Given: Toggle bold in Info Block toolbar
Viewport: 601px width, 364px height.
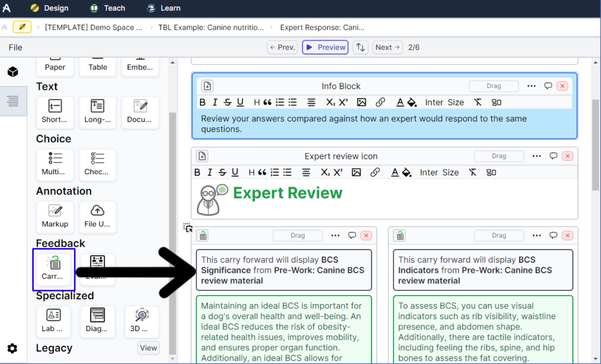Looking at the screenshot, I should coord(203,102).
